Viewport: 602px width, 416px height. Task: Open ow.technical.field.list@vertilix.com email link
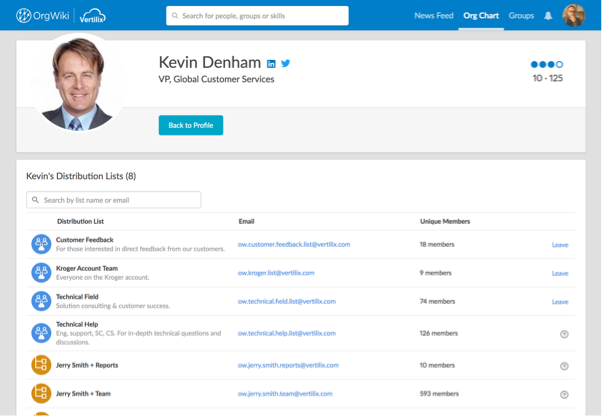tap(287, 301)
